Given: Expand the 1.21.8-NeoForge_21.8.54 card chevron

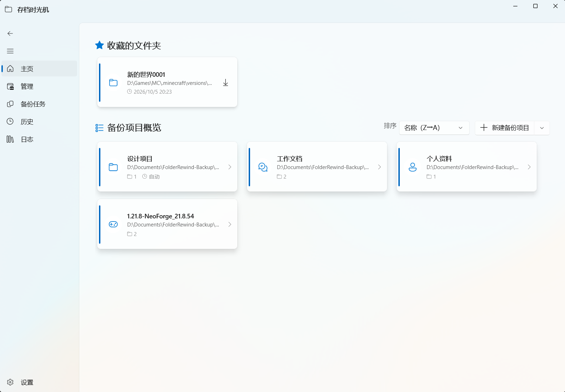Looking at the screenshot, I should click(x=230, y=224).
